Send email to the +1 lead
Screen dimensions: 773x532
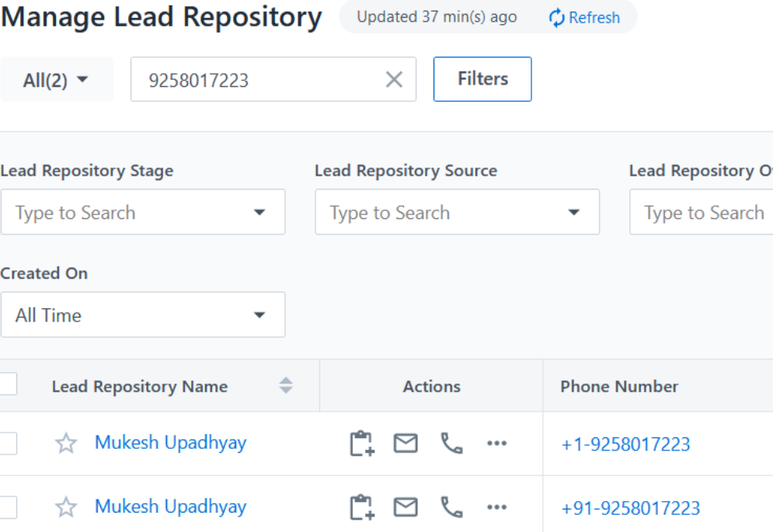(406, 443)
